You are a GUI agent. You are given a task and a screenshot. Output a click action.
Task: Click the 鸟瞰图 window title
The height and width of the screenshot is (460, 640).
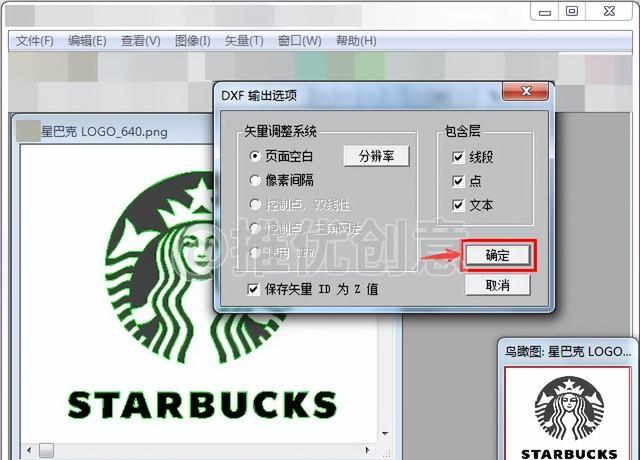pos(568,351)
